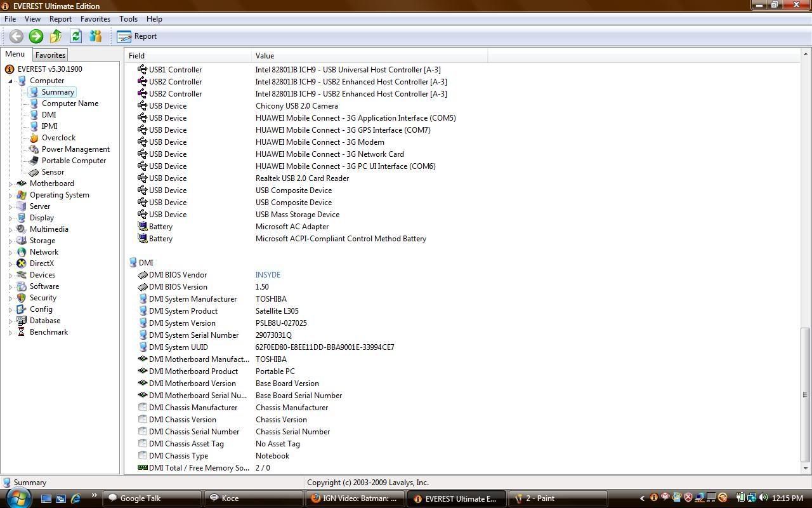Image resolution: width=812 pixels, height=508 pixels.
Task: Click the INSYDE BIOS vendor link
Action: click(x=268, y=275)
